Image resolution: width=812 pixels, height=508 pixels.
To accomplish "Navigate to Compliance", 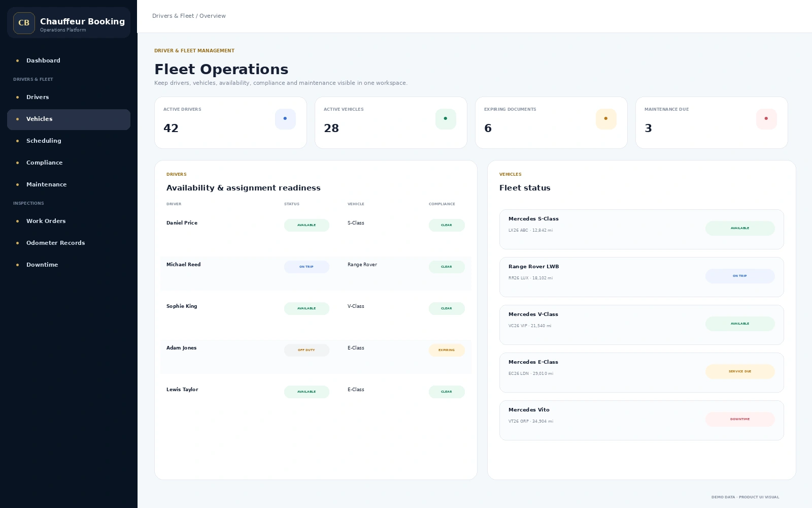I will 69,163.
